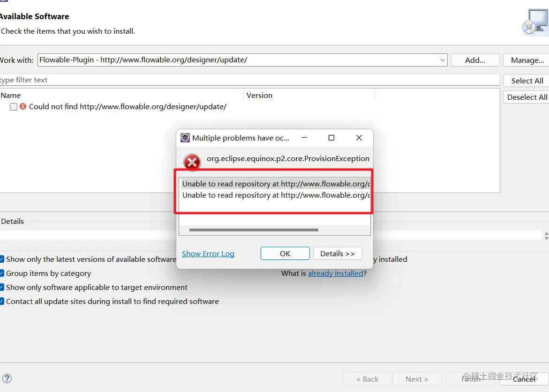Click the Add... button

(x=475, y=60)
